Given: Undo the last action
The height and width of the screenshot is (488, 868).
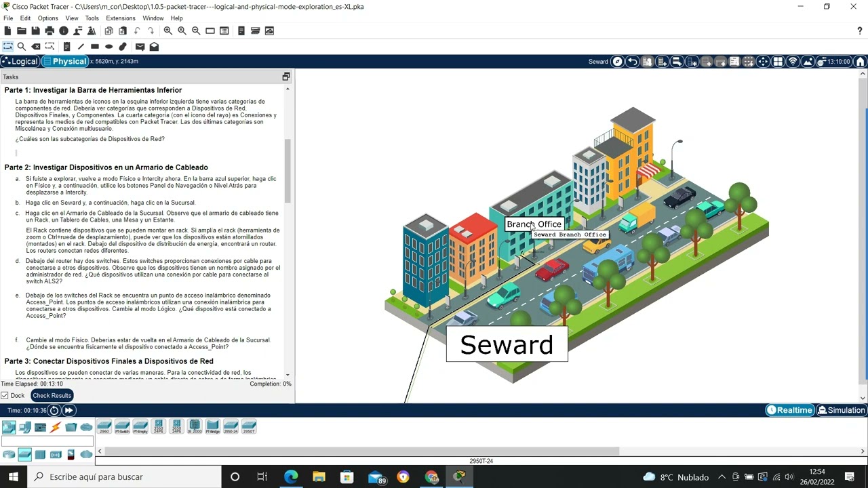Looking at the screenshot, I should [137, 30].
